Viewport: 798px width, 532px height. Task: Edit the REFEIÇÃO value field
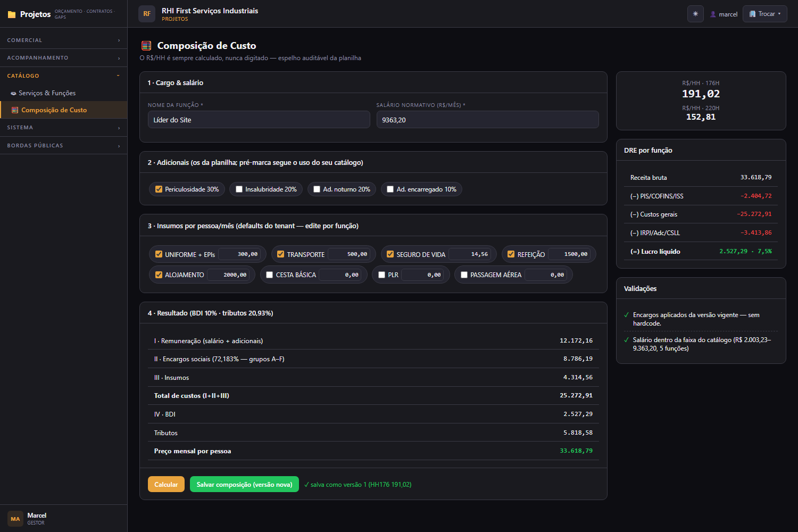click(570, 254)
